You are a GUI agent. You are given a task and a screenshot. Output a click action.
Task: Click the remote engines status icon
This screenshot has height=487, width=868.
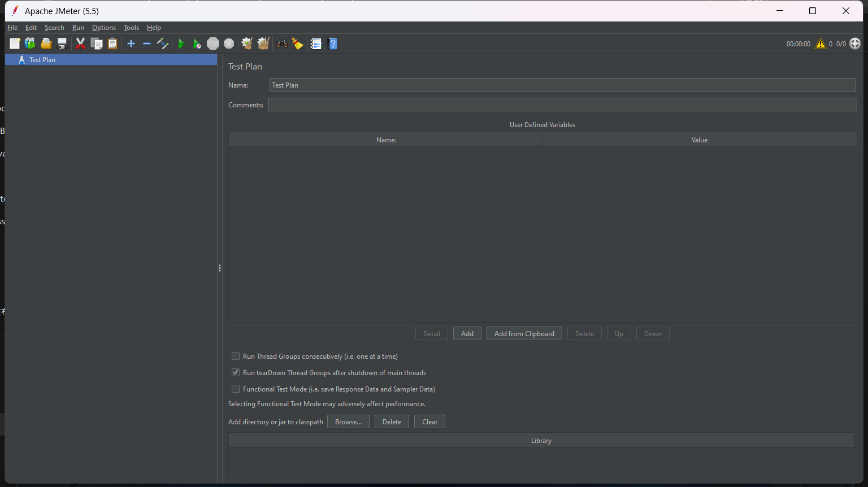[855, 44]
